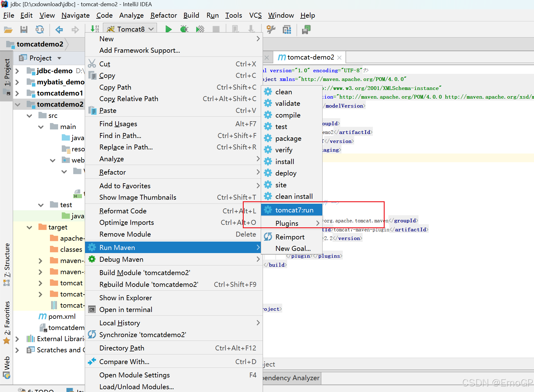Image resolution: width=534 pixels, height=392 pixels.
Task: Open the 1: Project tool window tab
Action: [7, 76]
